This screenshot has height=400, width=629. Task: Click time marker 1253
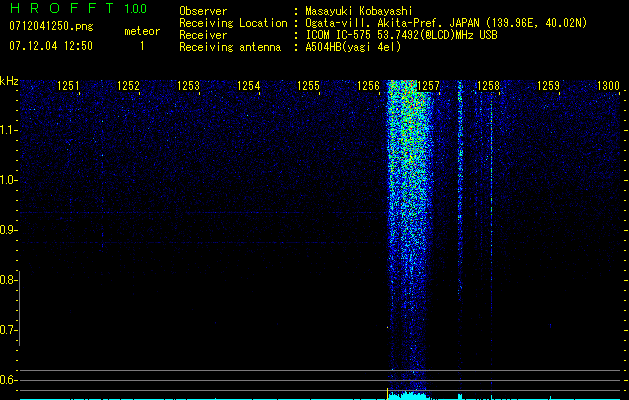tap(189, 86)
